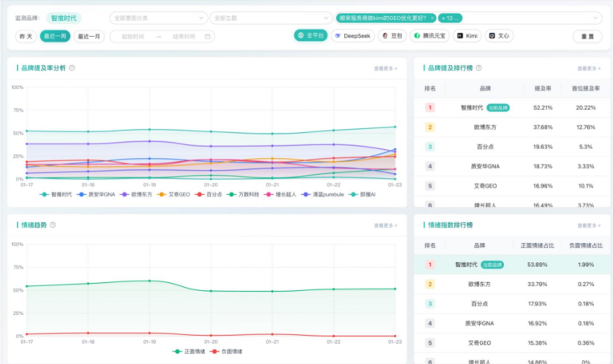
Task: Open the 全部意图分类 dropdown
Action: point(156,18)
